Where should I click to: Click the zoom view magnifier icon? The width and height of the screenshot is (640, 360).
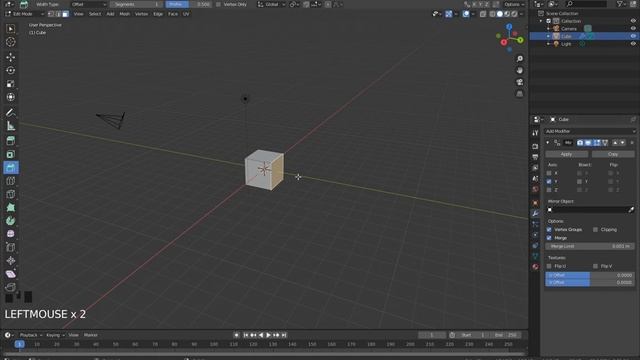pyautogui.click(x=520, y=59)
